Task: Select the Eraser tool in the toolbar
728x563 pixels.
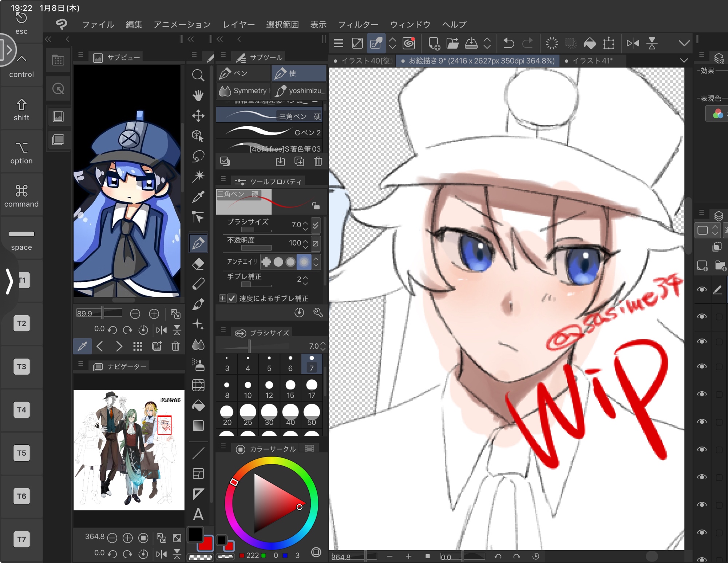Action: 198,264
